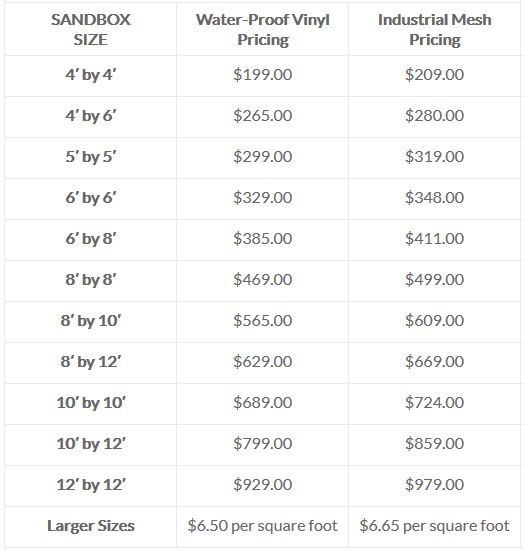The height and width of the screenshot is (551, 524).
Task: Click the SANDBOX SIZE column header
Action: click(x=91, y=30)
